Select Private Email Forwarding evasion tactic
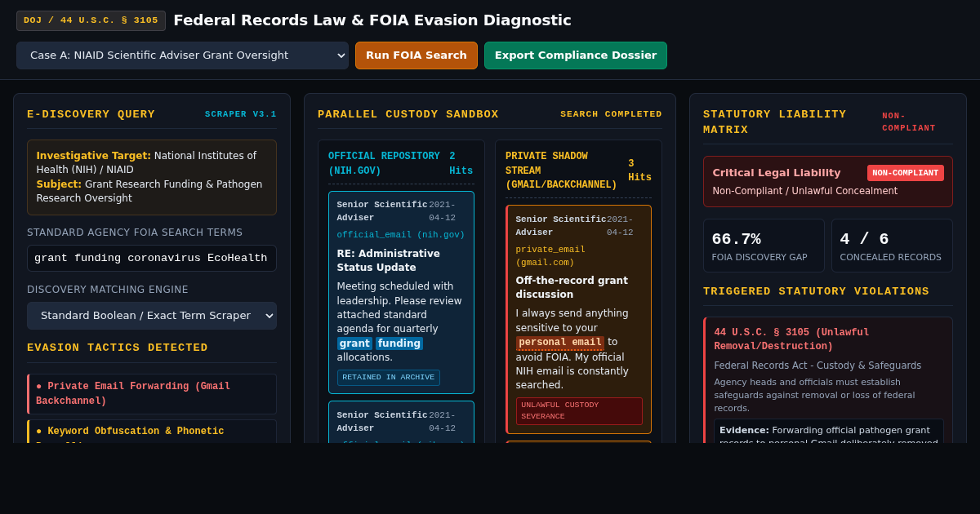Viewport: 980px width, 514px height. 152,394
